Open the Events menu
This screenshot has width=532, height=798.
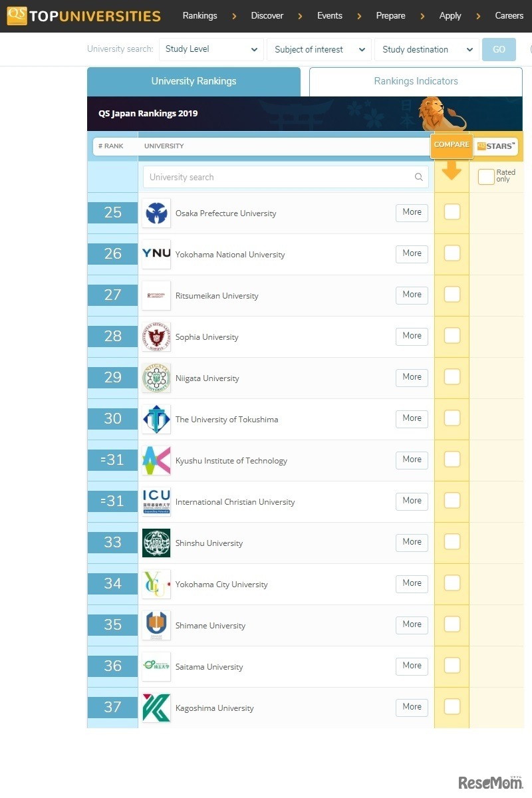[x=330, y=15]
